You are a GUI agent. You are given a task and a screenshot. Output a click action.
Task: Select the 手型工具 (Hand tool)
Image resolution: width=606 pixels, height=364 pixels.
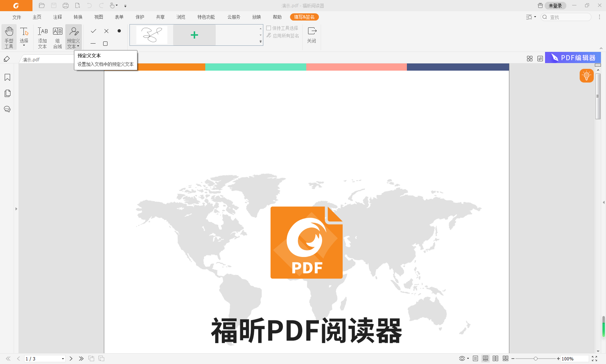point(9,36)
